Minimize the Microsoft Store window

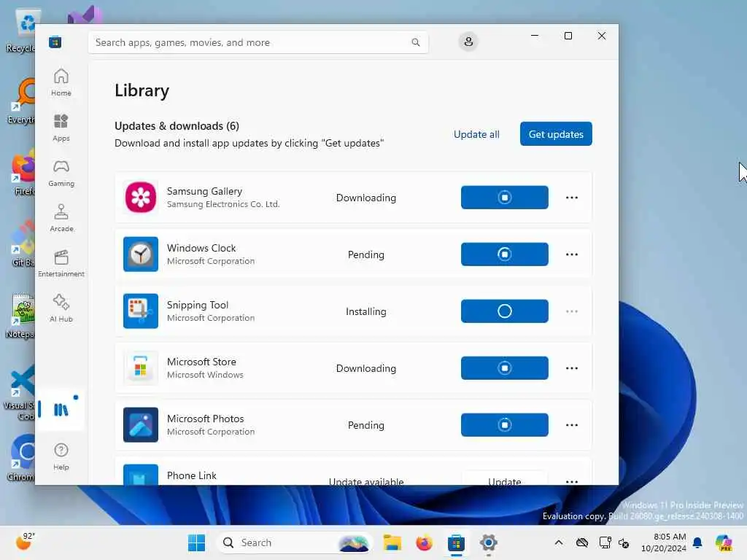coord(535,36)
